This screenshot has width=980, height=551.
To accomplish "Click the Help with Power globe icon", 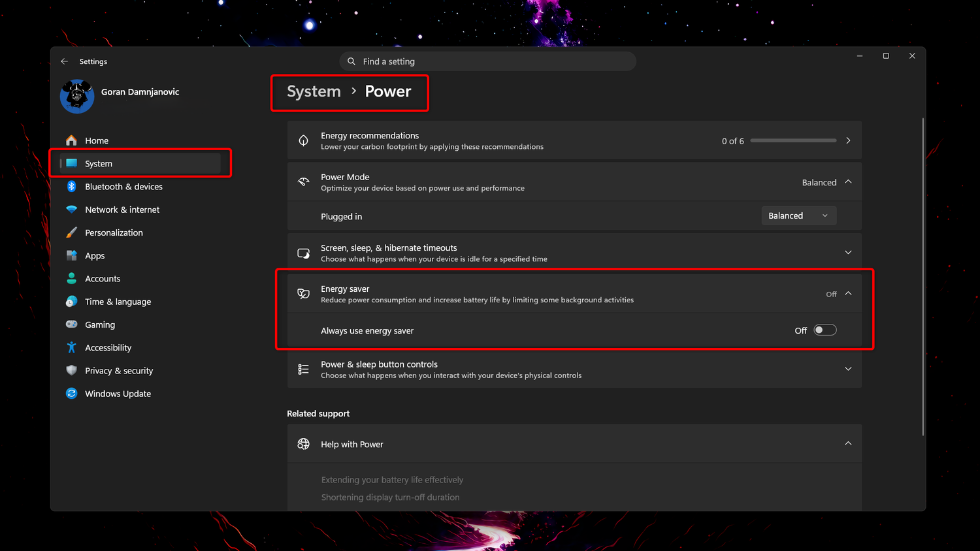I will tap(304, 444).
